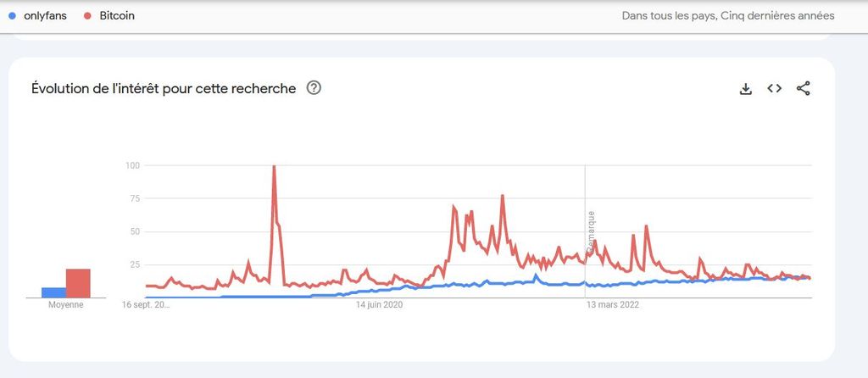Viewport: 868px width, 378px height.
Task: Download the interest chart as CSV
Action: pyautogui.click(x=746, y=88)
